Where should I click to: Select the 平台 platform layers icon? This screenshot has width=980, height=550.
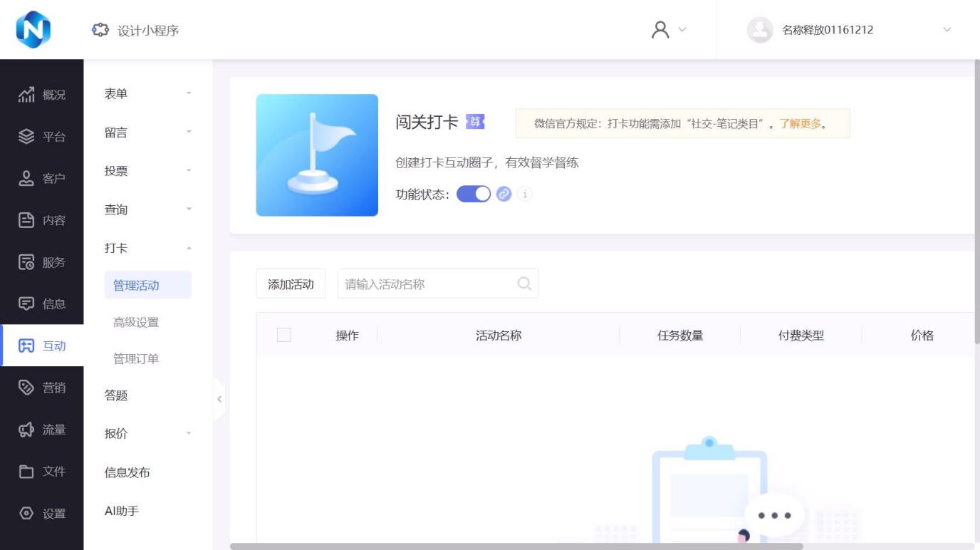[26, 137]
